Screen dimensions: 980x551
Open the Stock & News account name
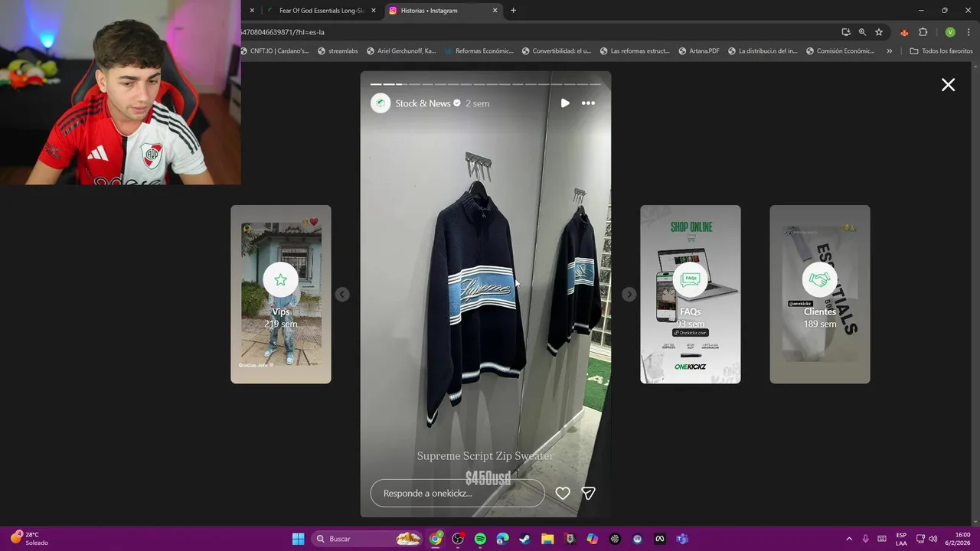tap(423, 103)
